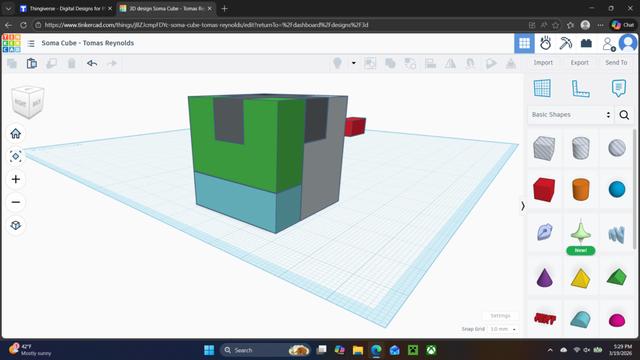The image size is (640, 360).
Task: Pick the red Box shape
Action: click(544, 189)
